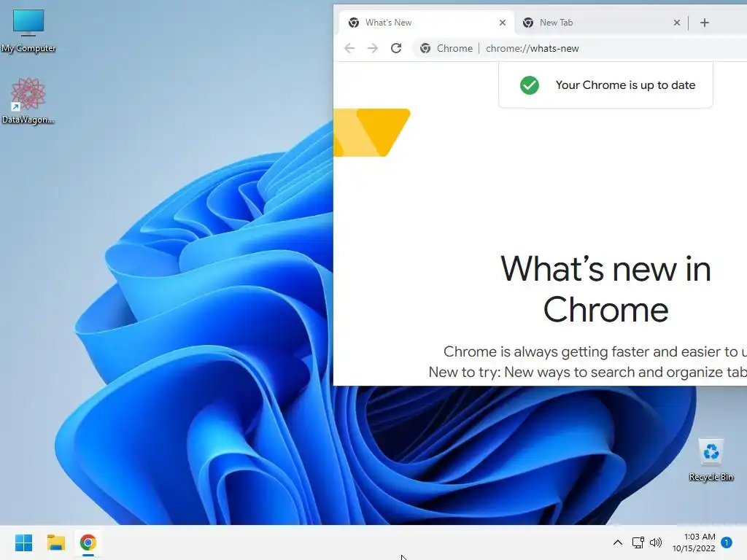Viewport: 747px width, 560px height.
Task: Reload the What's New page
Action: [x=396, y=48]
